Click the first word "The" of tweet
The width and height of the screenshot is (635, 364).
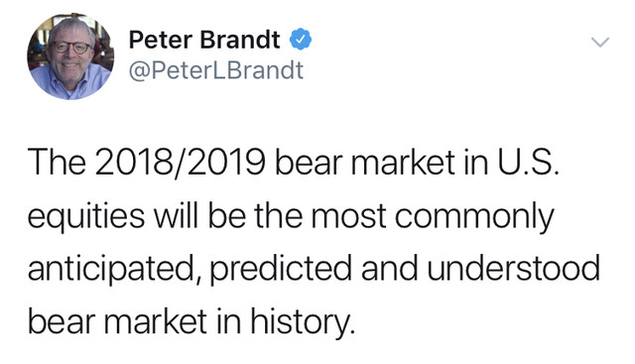(57, 163)
